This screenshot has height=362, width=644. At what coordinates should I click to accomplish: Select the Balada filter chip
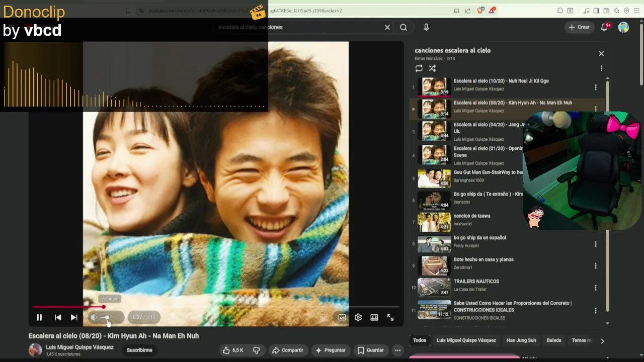pyautogui.click(x=554, y=340)
